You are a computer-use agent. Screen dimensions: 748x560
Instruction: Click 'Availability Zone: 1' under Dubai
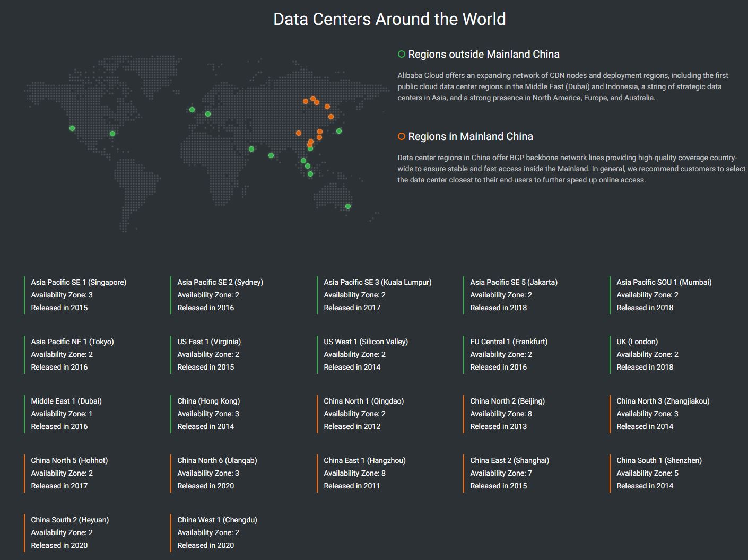point(62,414)
